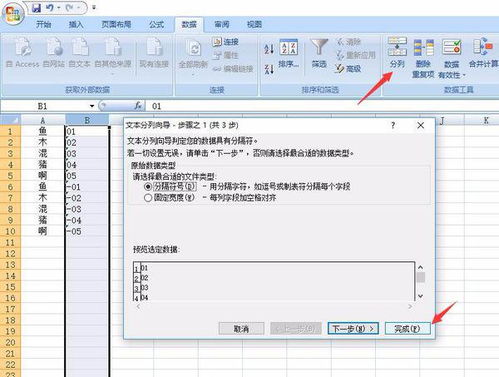Undo the last action
Screen dimensions: 499x377
pyautogui.click(x=50, y=7)
